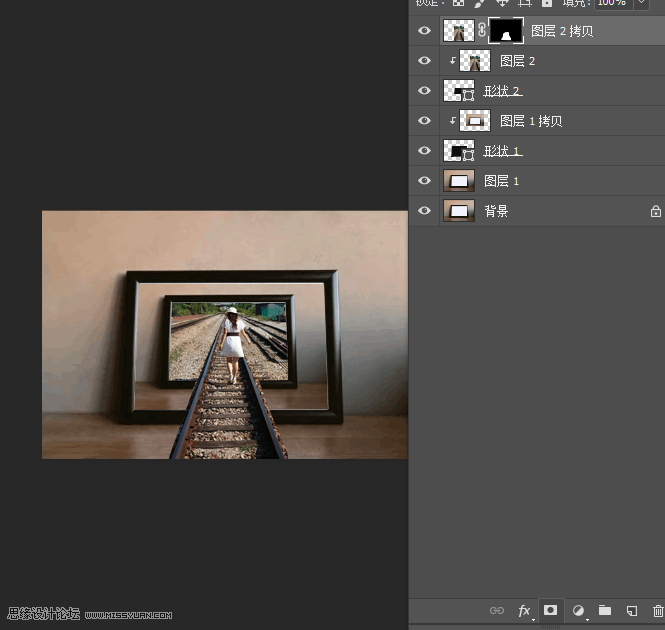This screenshot has height=630, width=665.
Task: Open the fill percentage dropdown arrow
Action: 641,3
